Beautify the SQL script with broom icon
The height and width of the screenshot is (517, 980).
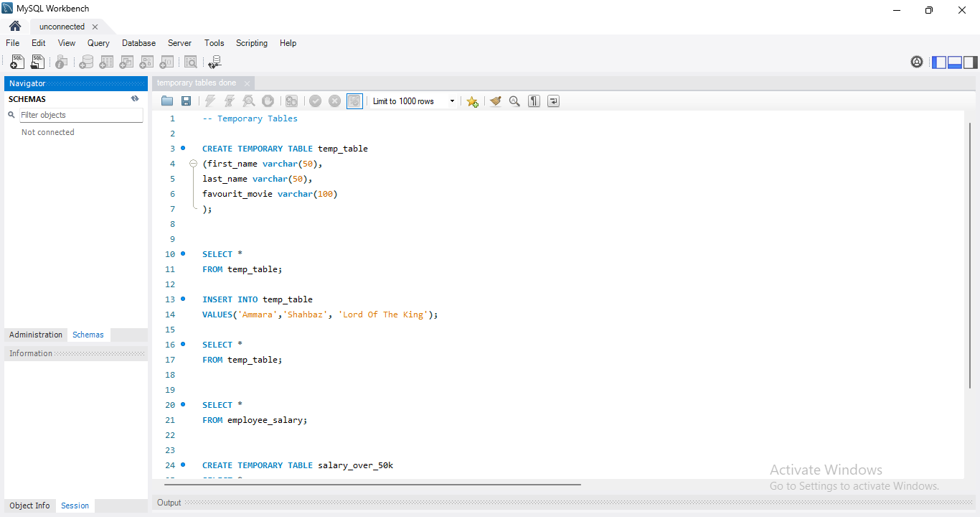click(x=495, y=101)
